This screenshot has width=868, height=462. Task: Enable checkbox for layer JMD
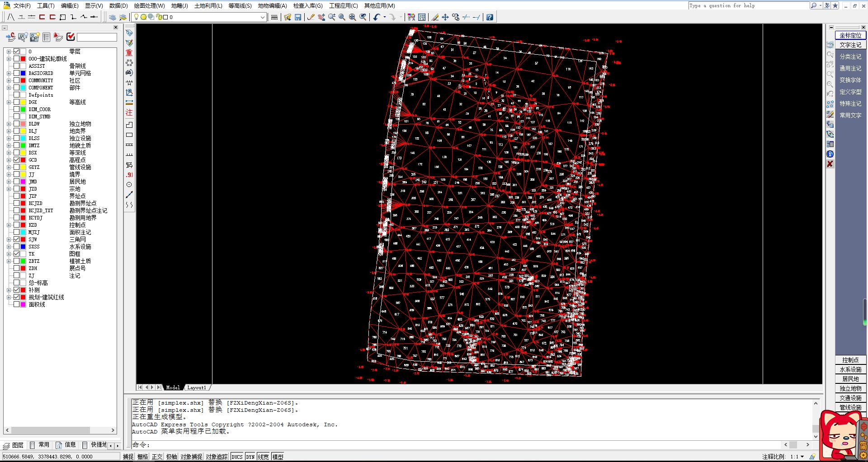tap(17, 182)
